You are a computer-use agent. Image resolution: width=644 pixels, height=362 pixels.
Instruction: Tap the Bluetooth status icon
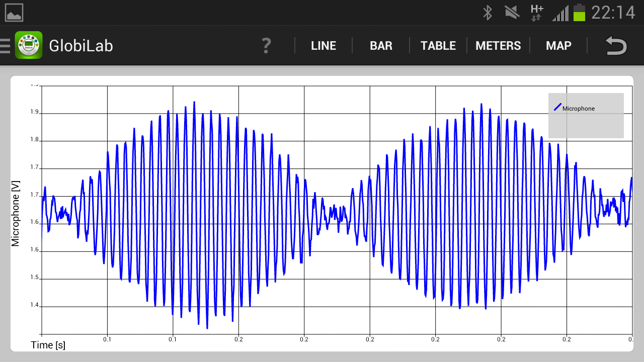point(487,13)
